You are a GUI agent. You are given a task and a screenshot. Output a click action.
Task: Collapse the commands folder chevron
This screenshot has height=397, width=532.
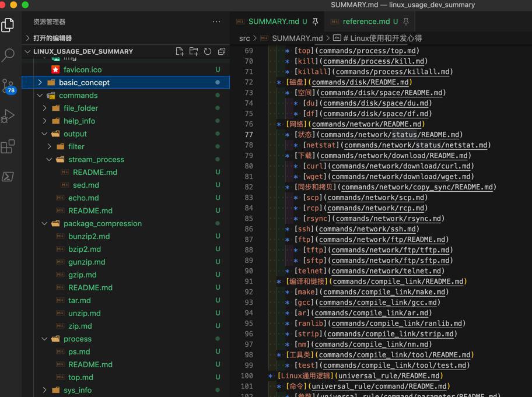coord(40,95)
